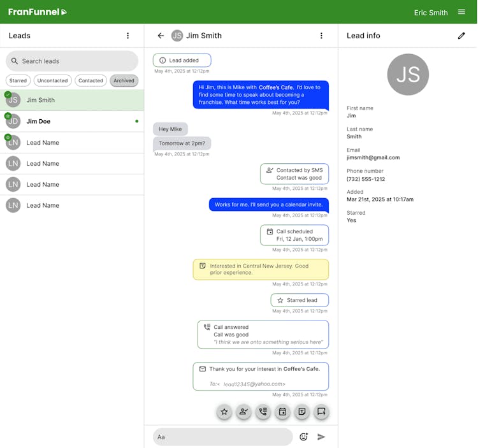Send the message with arrow icon
Viewport: 478px width, 448px height.
(321, 437)
